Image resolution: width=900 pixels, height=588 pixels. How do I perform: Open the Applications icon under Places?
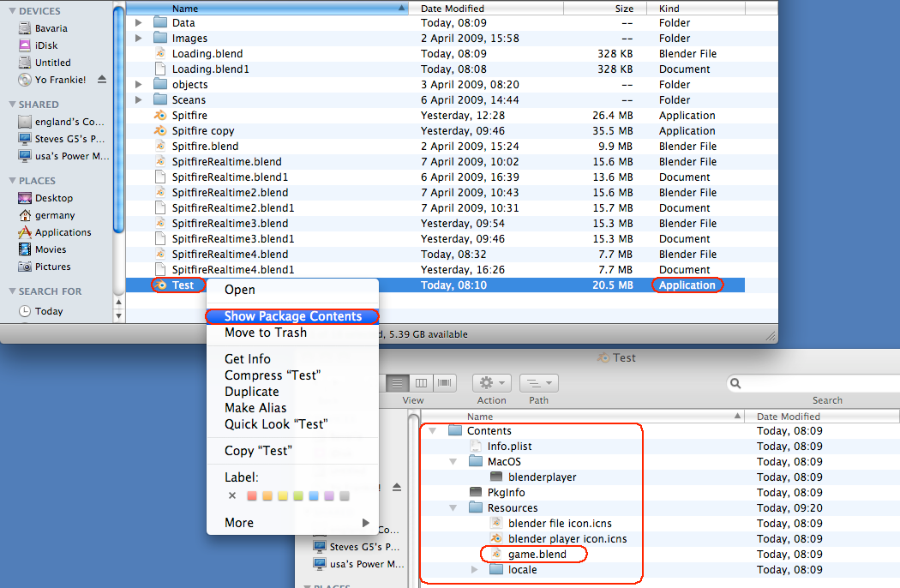pos(25,232)
